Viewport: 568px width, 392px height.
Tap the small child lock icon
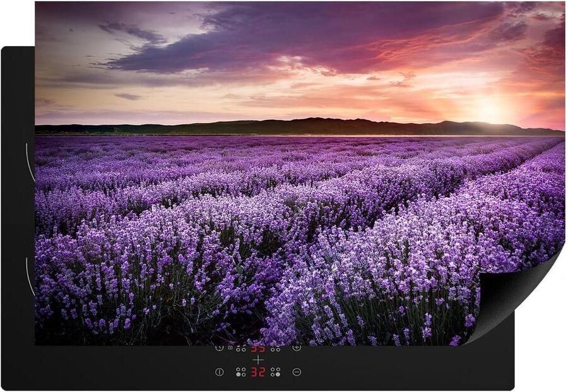tap(230, 348)
